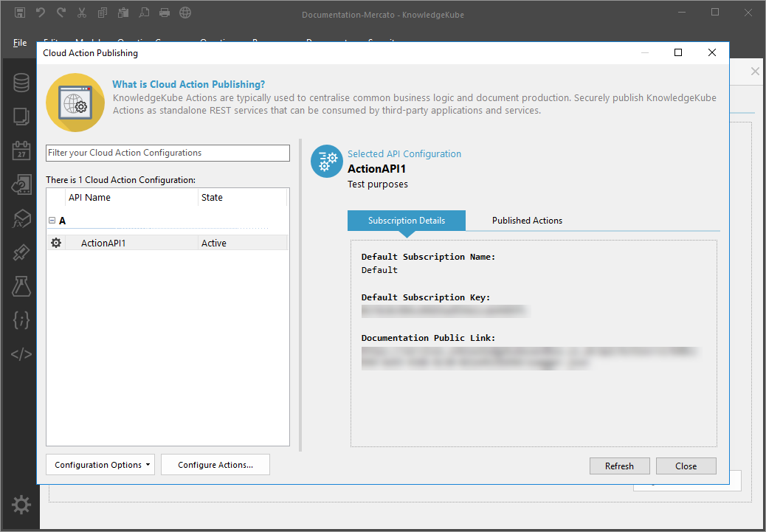Screen dimensions: 766x532
Task: Click the blurred Documentation Public Link value
Action: (x=531, y=358)
